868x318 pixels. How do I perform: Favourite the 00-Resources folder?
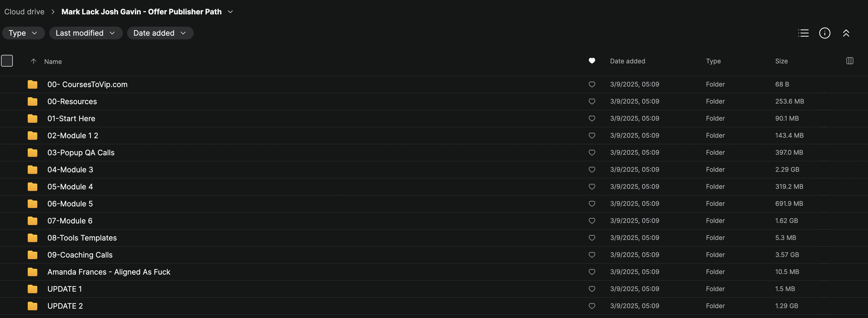[x=592, y=101]
